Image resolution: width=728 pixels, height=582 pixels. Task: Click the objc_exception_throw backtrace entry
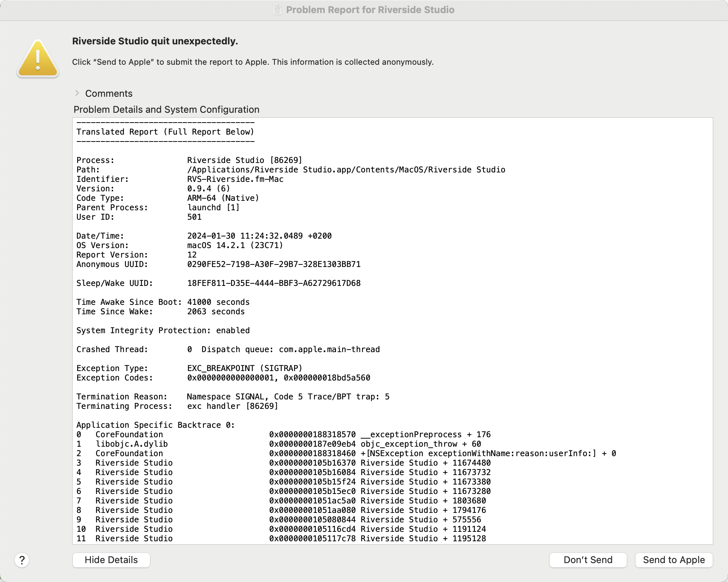pyautogui.click(x=420, y=444)
